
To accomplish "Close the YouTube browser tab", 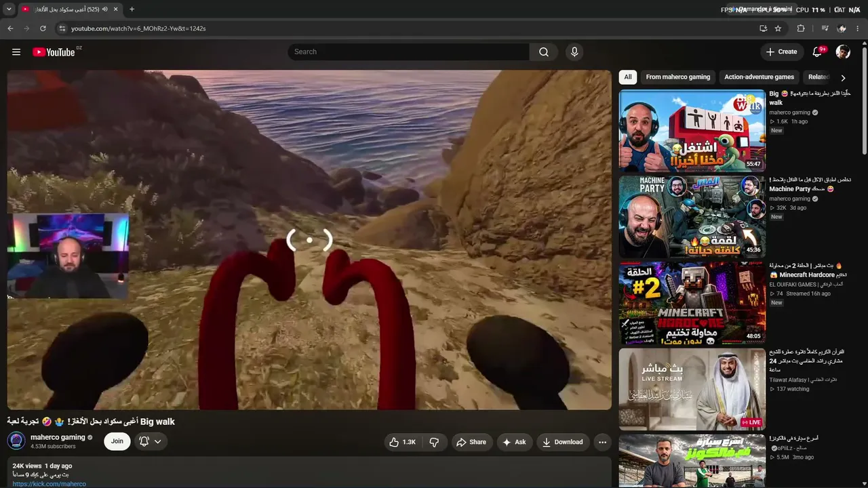I will [116, 9].
